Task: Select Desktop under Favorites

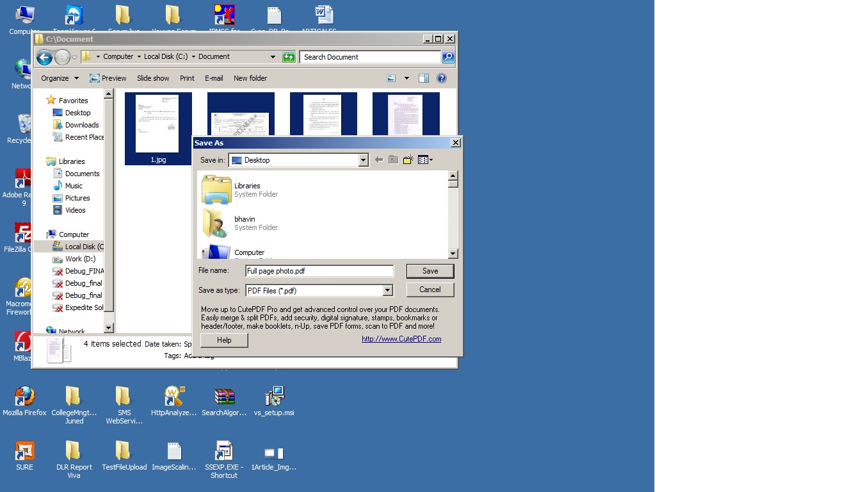Action: [72, 113]
